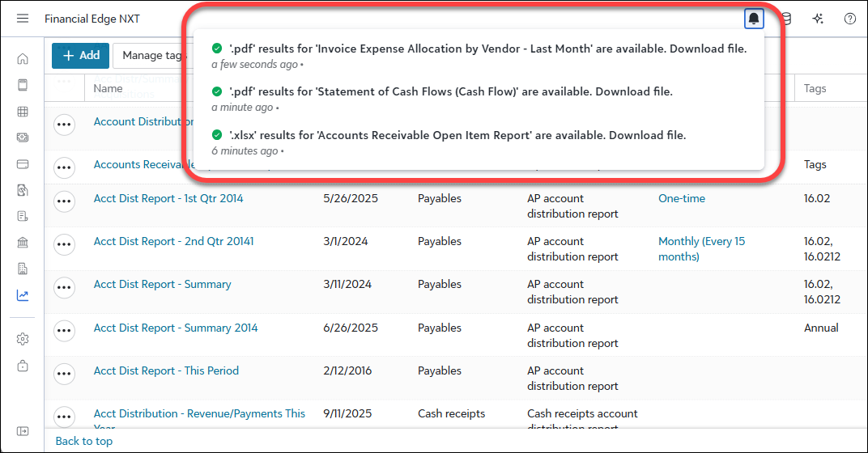
Task: Go to Home in the sidebar
Action: (x=23, y=58)
